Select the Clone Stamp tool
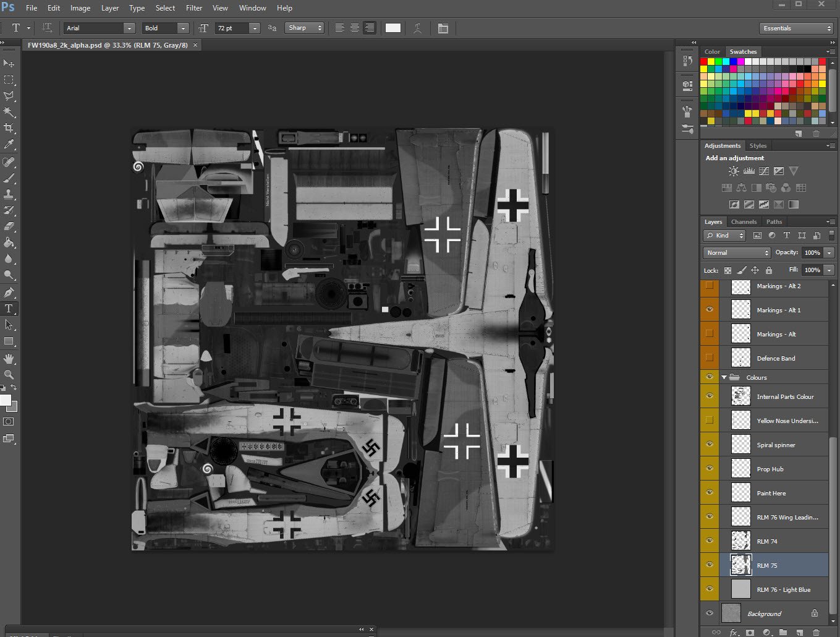Image resolution: width=840 pixels, height=637 pixels. pos(9,194)
